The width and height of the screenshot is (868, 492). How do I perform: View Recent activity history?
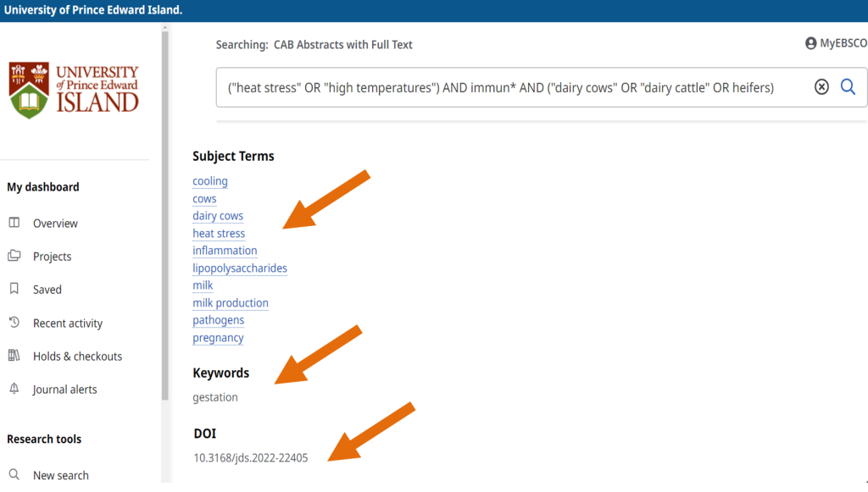pos(67,323)
